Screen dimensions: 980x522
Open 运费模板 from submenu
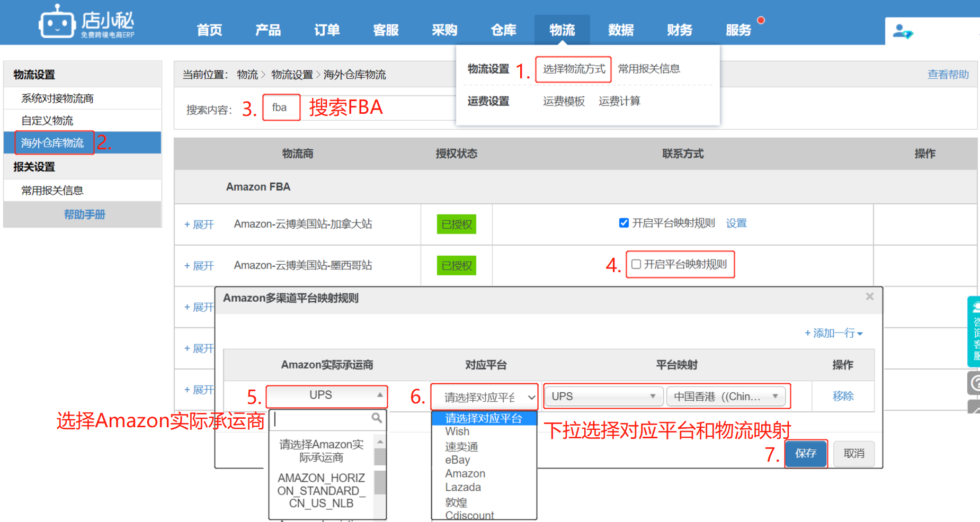point(564,101)
